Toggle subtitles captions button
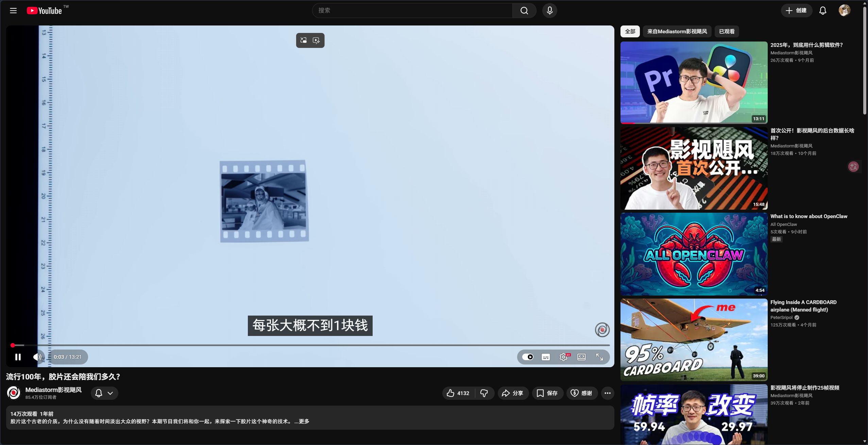Viewport: 868px width, 445px height. (x=546, y=357)
